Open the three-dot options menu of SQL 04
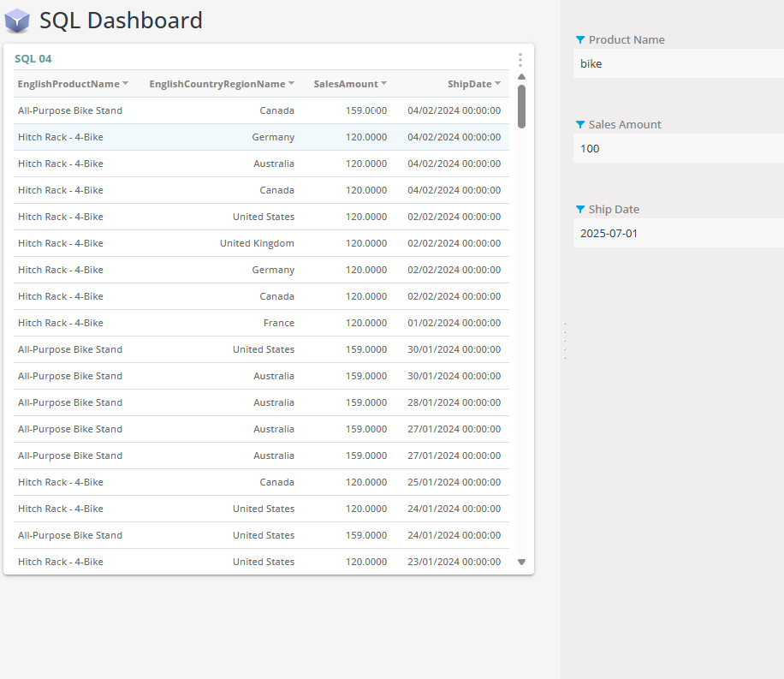 point(520,60)
